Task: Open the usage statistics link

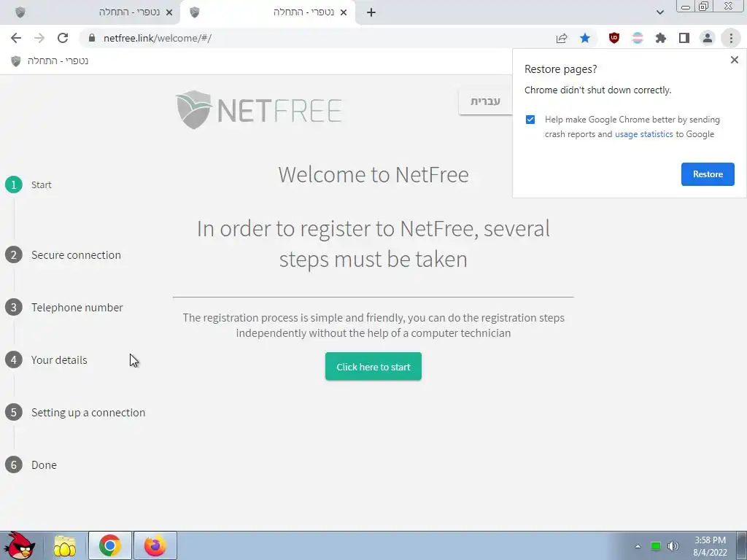Action: click(643, 134)
